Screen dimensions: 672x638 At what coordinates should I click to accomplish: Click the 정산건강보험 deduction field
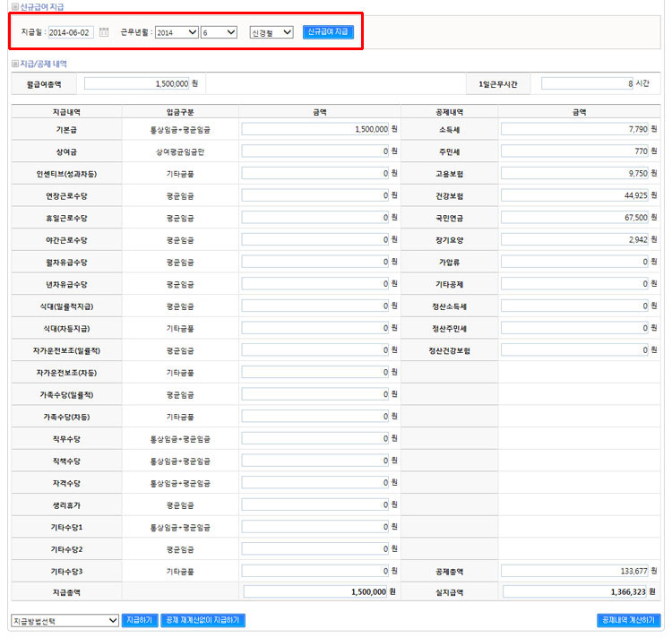tap(574, 350)
